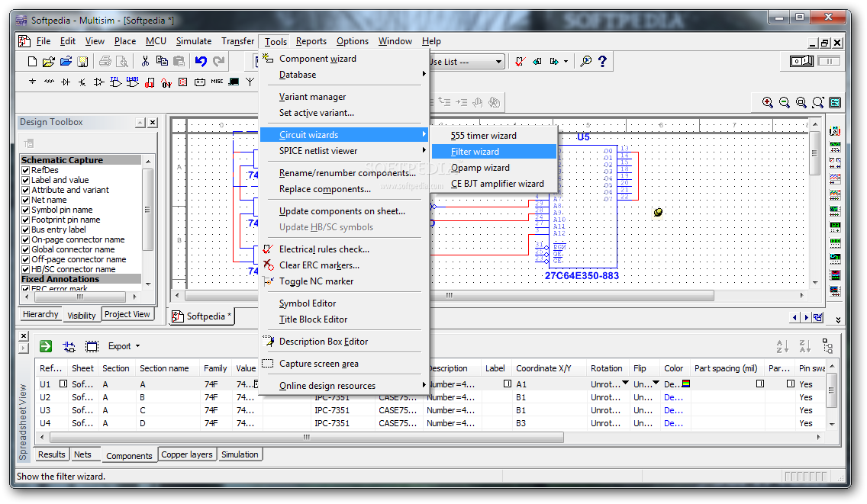Select the CMOS gate component icon
This screenshot has height=504, width=867.
(x=133, y=82)
